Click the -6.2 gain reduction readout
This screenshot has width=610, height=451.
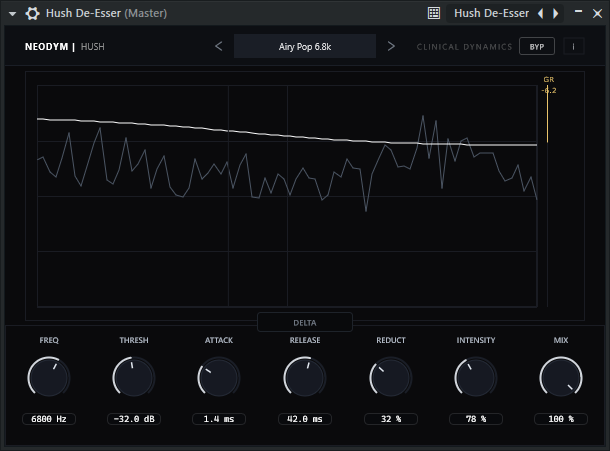point(549,90)
